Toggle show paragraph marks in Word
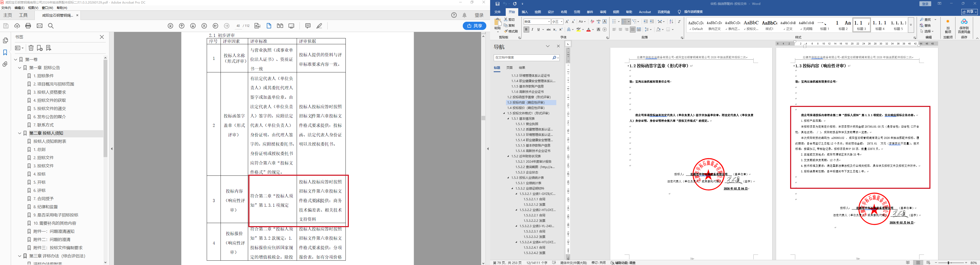 tap(679, 22)
